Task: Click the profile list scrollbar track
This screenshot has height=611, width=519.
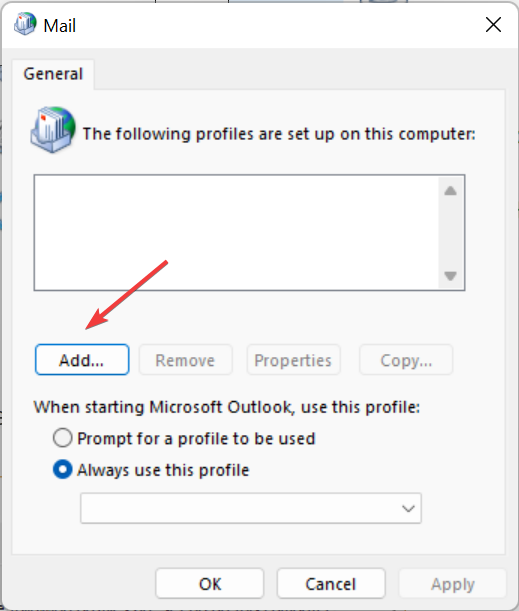Action: click(x=450, y=233)
